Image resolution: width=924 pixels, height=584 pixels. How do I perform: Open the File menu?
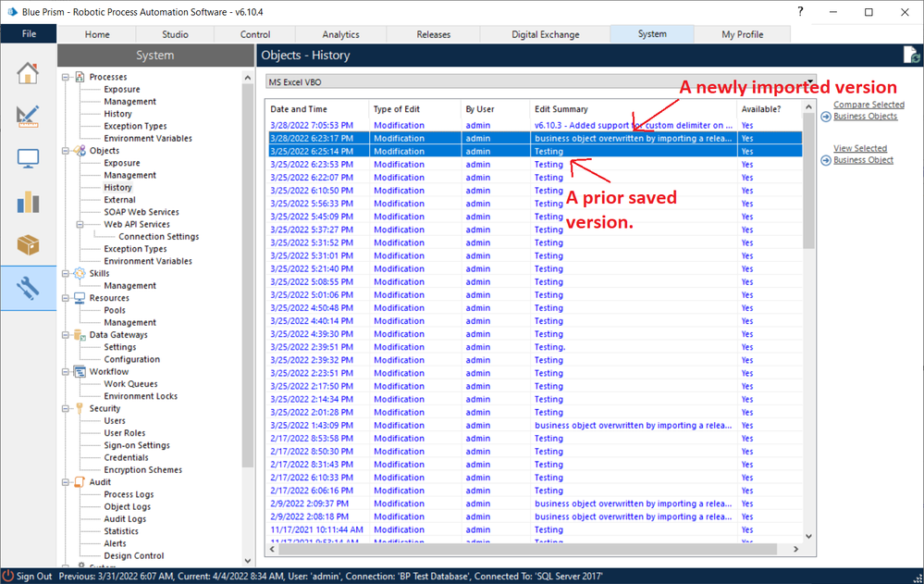(28, 34)
